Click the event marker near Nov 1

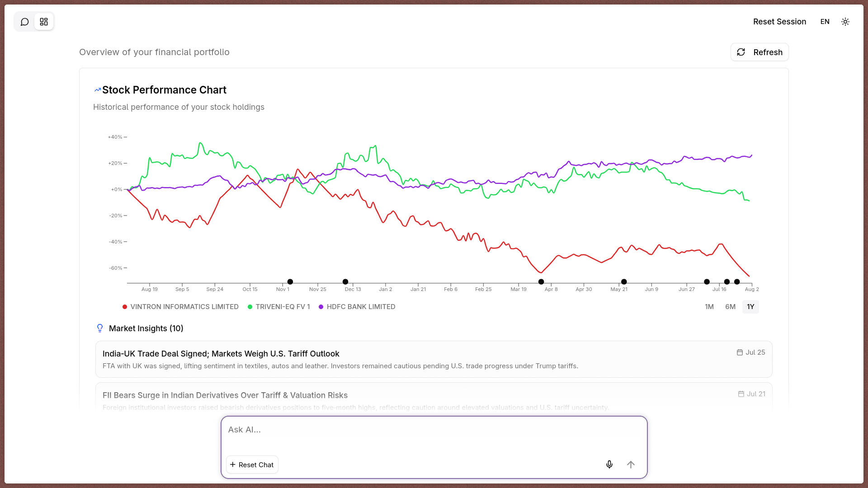click(x=290, y=282)
